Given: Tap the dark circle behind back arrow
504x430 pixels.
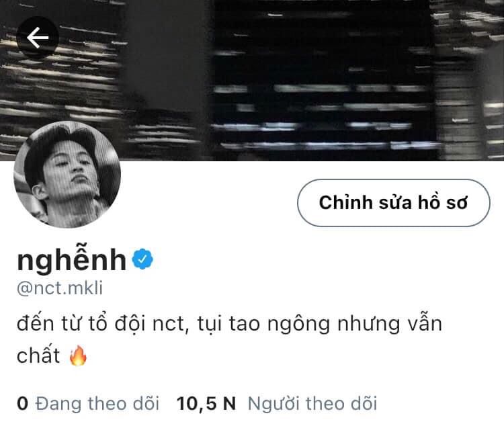Looking at the screenshot, I should click(38, 38).
